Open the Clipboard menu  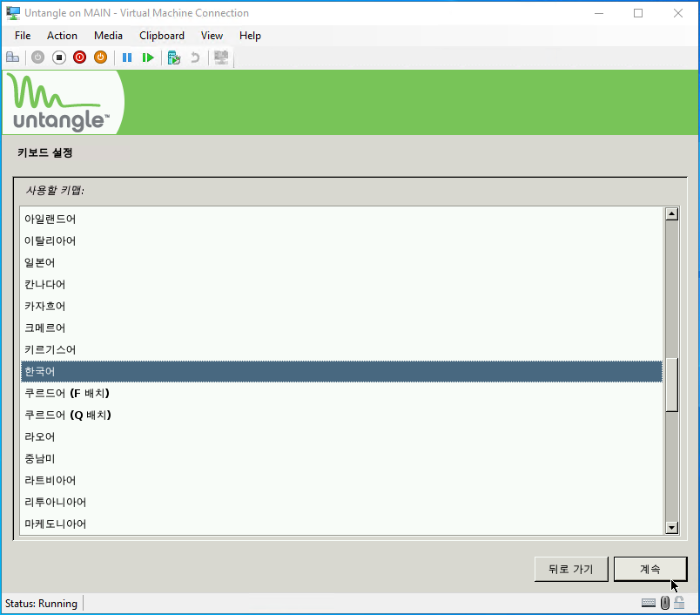point(162,36)
